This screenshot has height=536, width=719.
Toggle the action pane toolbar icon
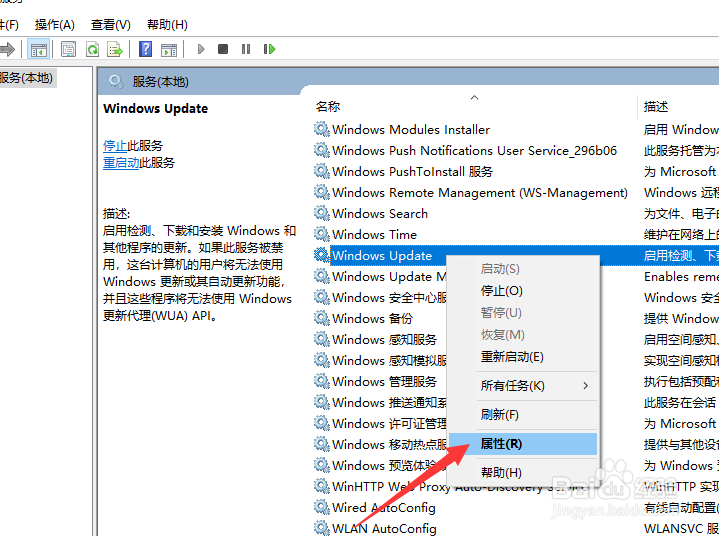click(x=169, y=49)
